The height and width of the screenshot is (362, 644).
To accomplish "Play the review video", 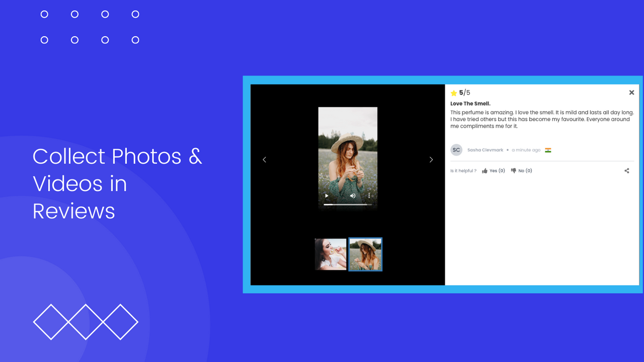I will [x=327, y=196].
